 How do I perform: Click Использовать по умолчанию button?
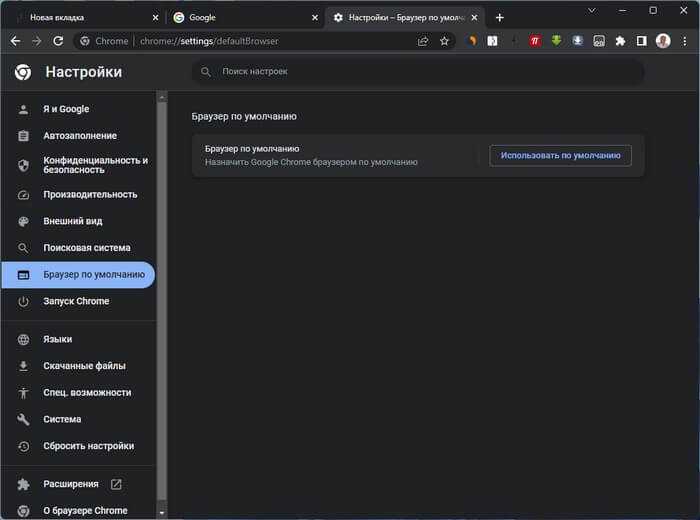560,155
